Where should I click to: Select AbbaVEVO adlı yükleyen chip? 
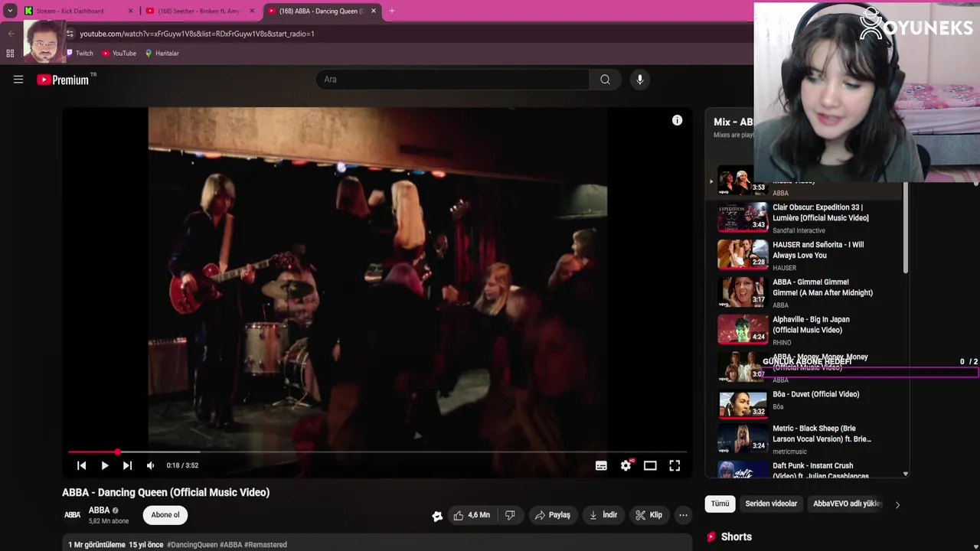(848, 504)
